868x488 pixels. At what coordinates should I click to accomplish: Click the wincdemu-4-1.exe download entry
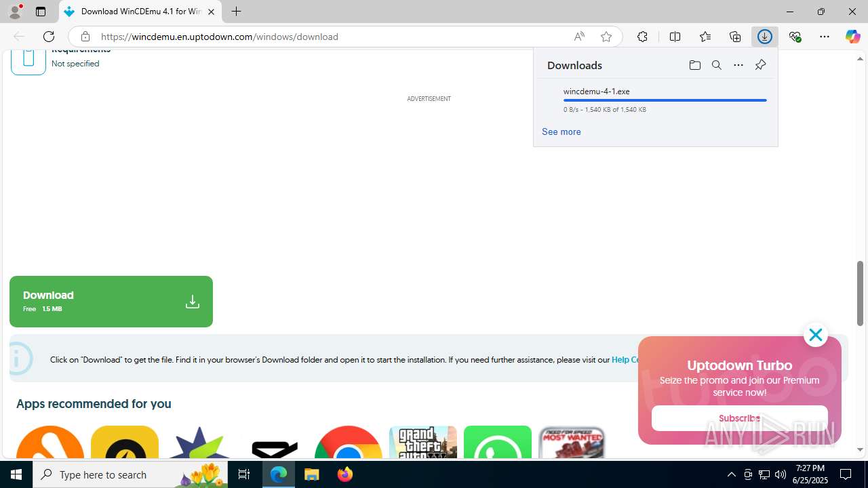[656, 100]
